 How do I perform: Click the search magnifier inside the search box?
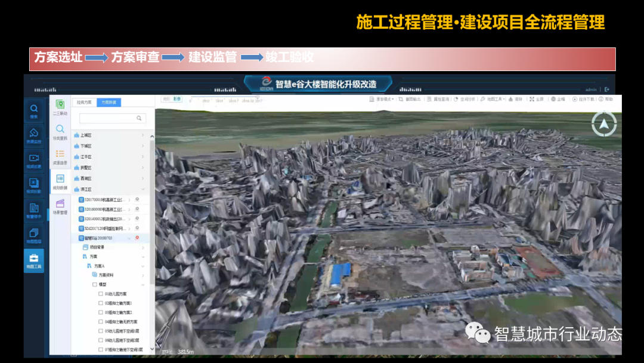pos(139,118)
